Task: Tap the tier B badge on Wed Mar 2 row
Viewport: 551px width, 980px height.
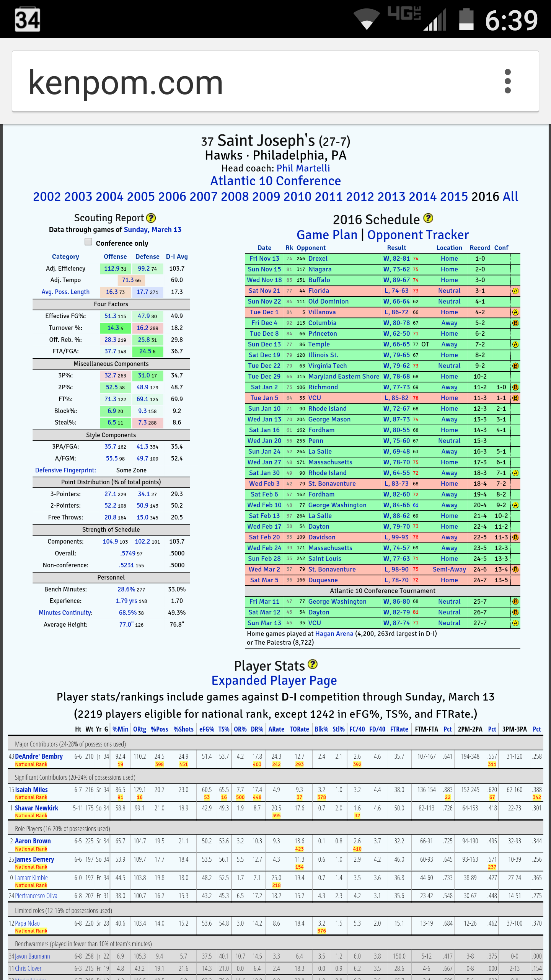Action: coord(515,570)
